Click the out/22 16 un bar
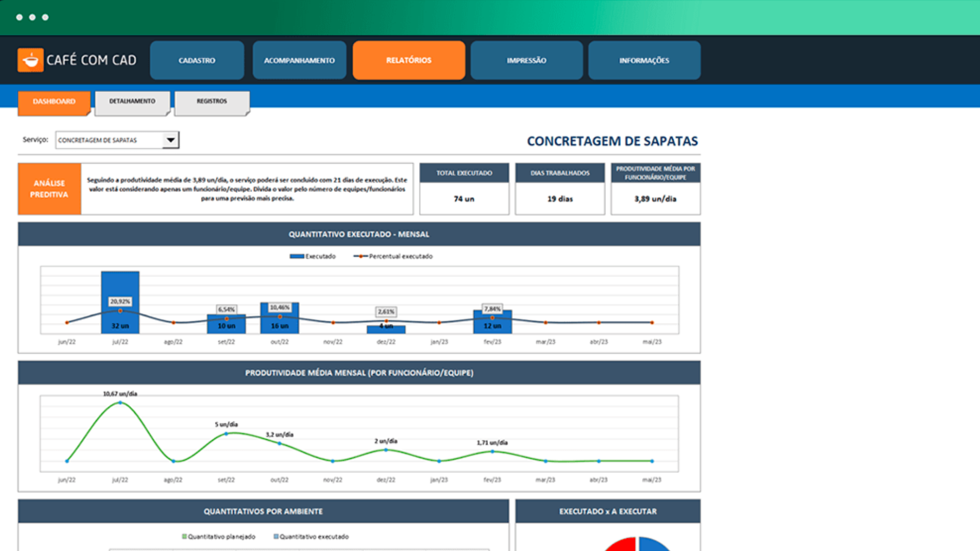Viewport: 980px width, 551px height. click(279, 318)
